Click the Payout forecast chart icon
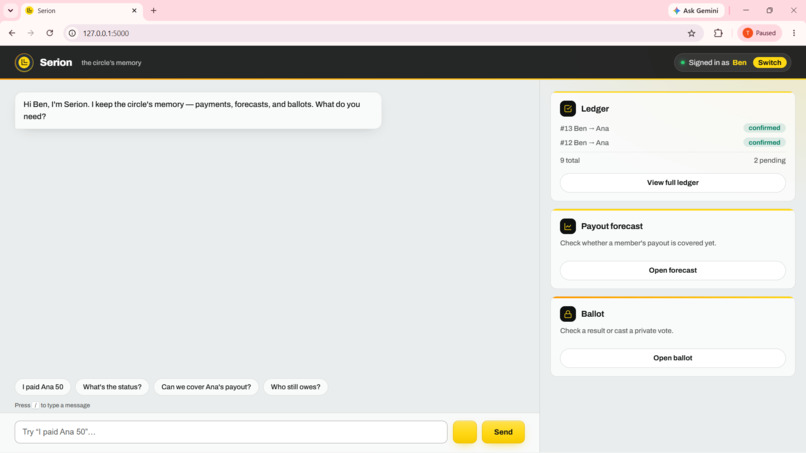This screenshot has width=806, height=453. [567, 226]
